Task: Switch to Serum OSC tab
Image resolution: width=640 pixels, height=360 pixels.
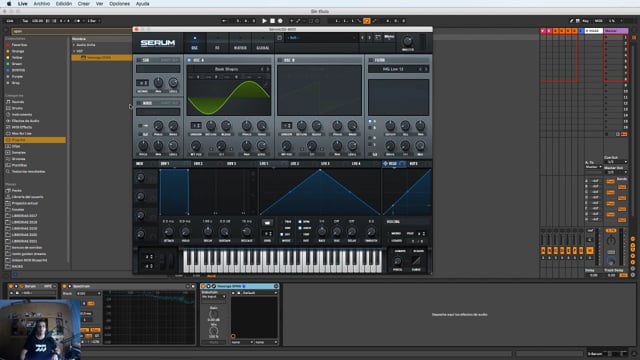Action: click(x=195, y=43)
